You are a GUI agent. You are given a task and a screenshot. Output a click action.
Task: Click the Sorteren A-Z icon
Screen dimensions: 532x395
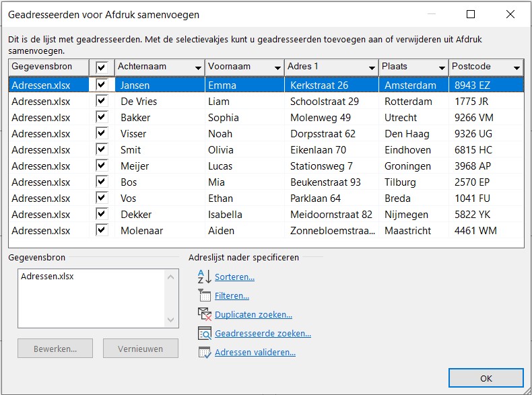205,277
